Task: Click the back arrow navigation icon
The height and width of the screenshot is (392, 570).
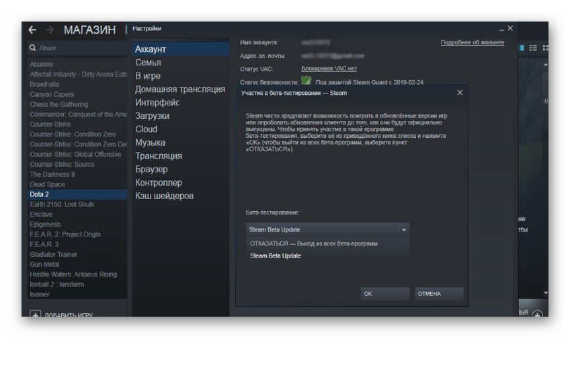Action: (x=32, y=30)
